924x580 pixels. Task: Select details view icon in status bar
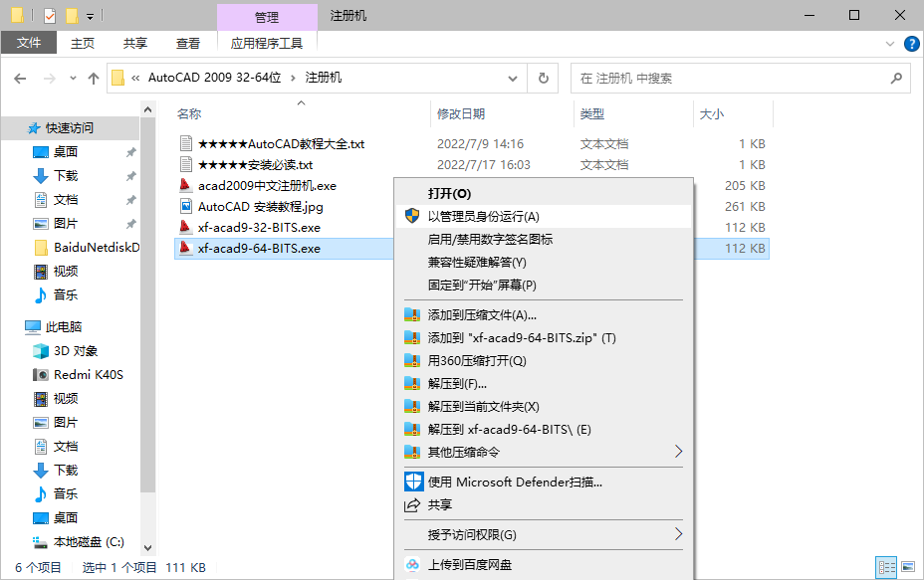(x=886, y=565)
